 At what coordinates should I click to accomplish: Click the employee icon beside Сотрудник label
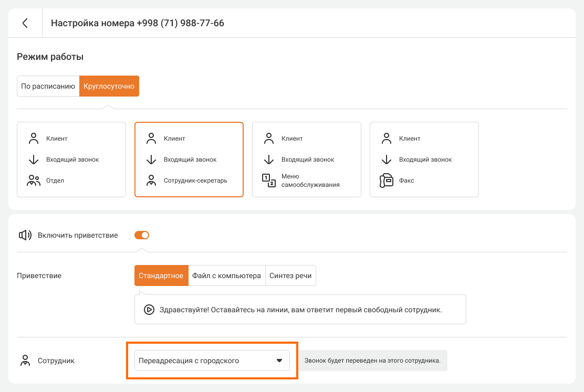coord(25,361)
